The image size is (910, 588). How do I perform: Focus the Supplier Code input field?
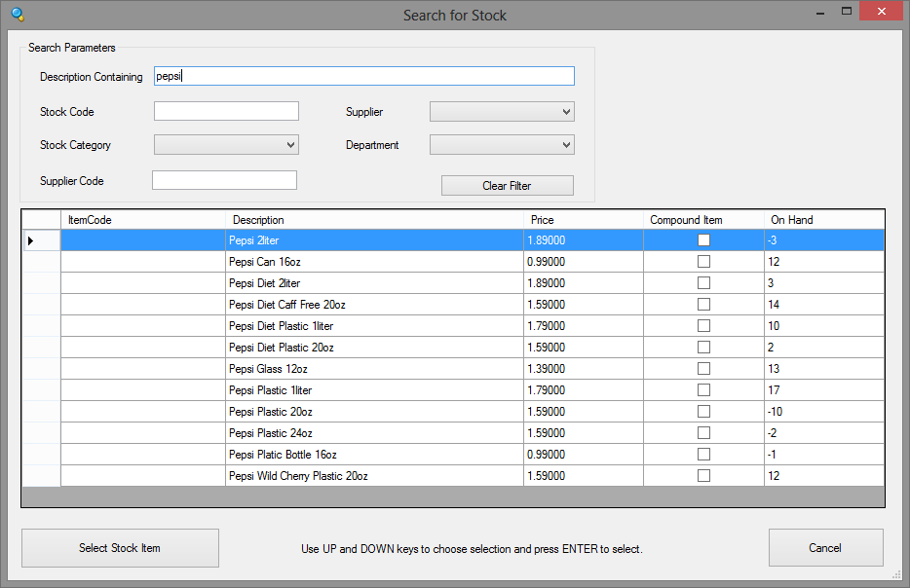(225, 180)
